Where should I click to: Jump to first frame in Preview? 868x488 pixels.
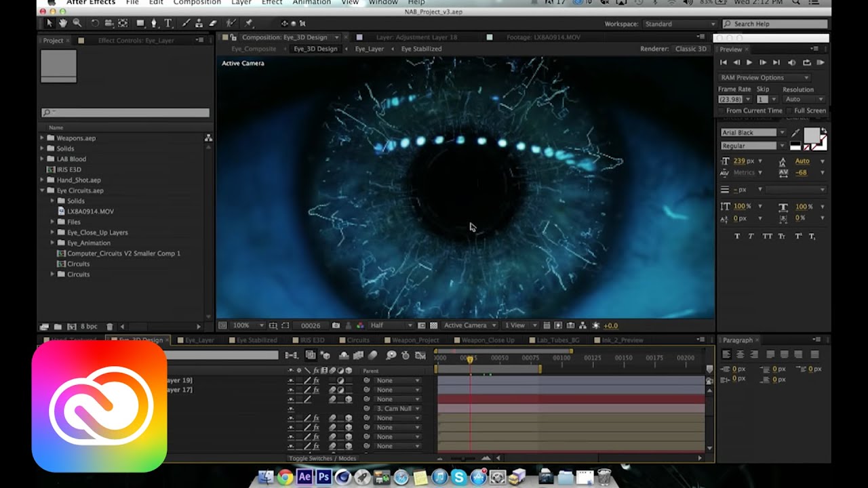(x=724, y=62)
